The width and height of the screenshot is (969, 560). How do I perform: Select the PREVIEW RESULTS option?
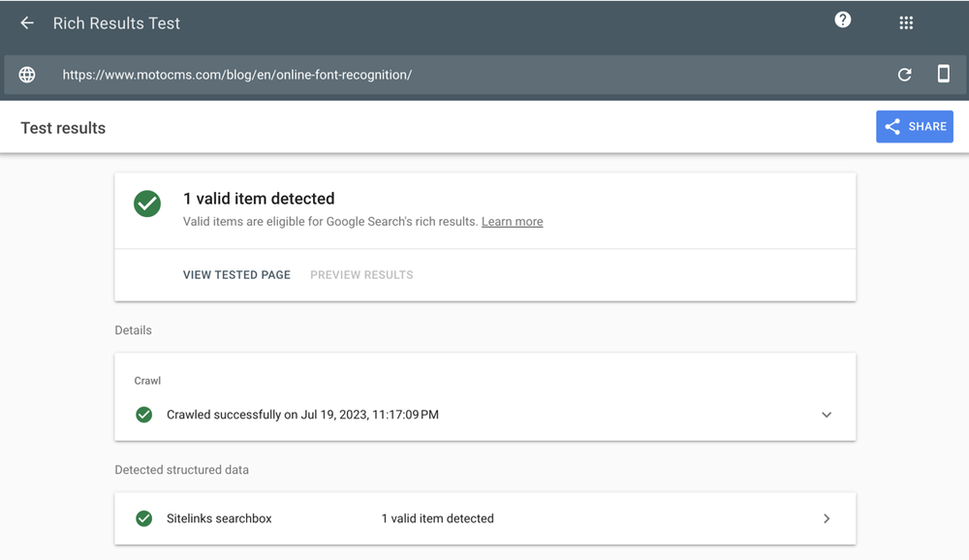click(361, 275)
